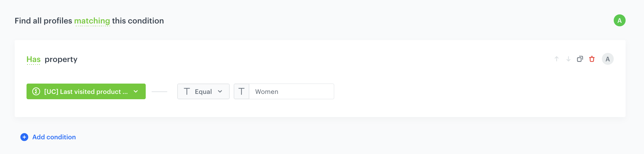This screenshot has height=154, width=644.
Task: Click the blue plus circle icon
Action: tap(24, 137)
